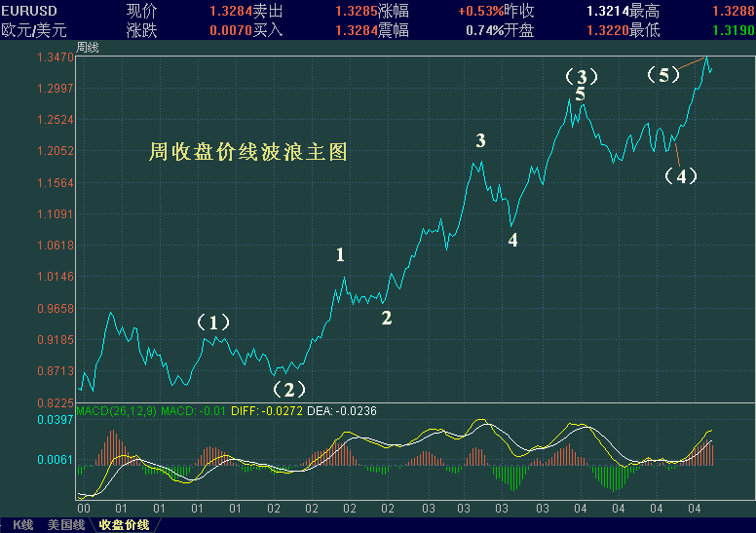Click the wave label (5) on the chart
756x533 pixels.
[663, 75]
